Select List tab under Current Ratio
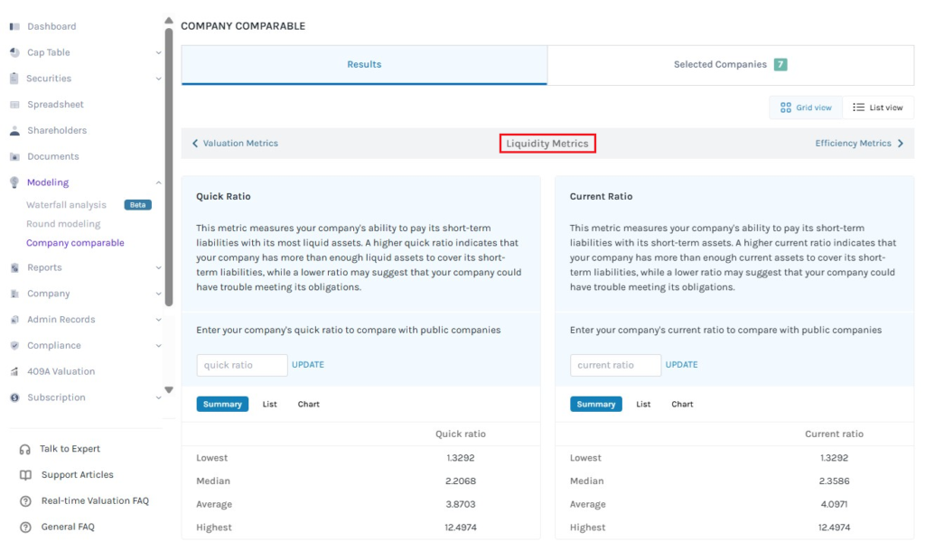 click(x=643, y=405)
